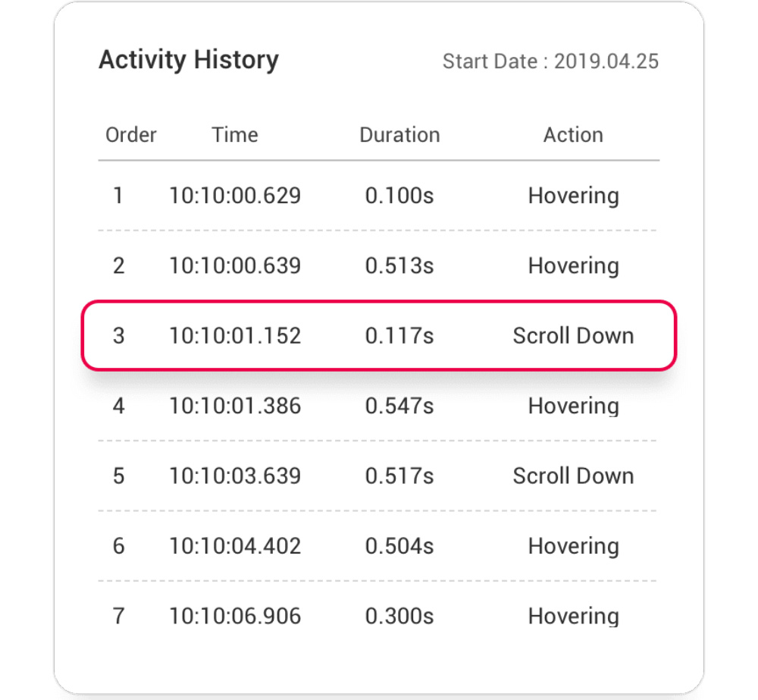
Task: Click the Scroll Down action in row 5
Action: pyautogui.click(x=573, y=476)
